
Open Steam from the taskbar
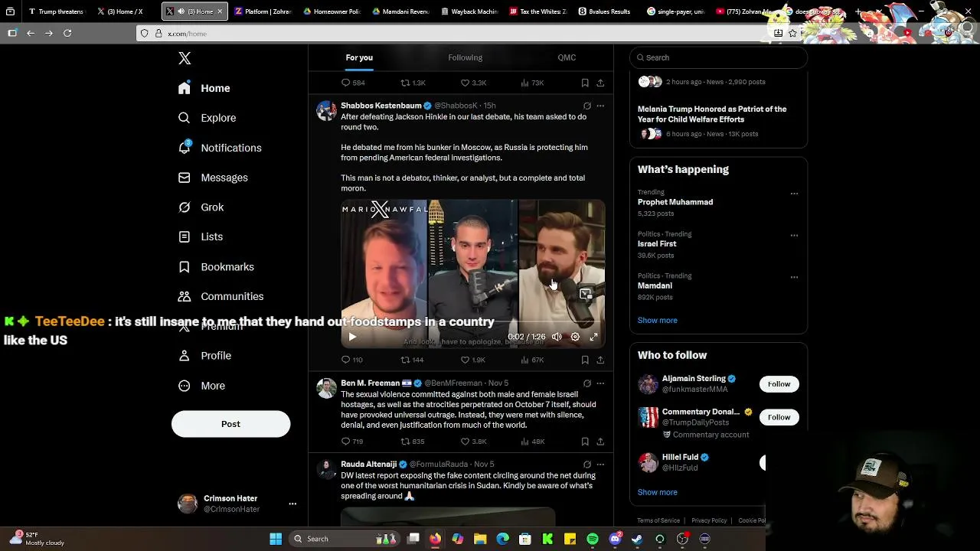coord(637,539)
